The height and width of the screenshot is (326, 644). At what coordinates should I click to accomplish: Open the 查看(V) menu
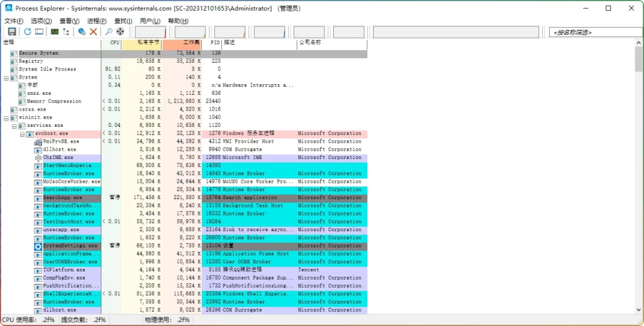69,21
